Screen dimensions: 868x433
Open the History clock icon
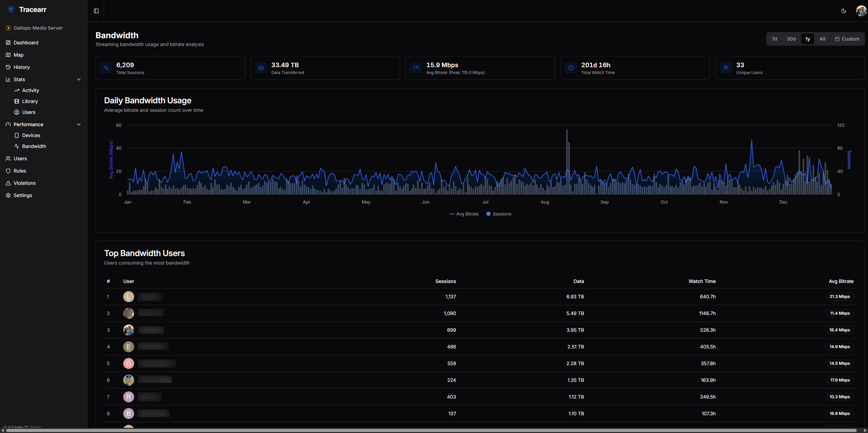[x=8, y=67]
